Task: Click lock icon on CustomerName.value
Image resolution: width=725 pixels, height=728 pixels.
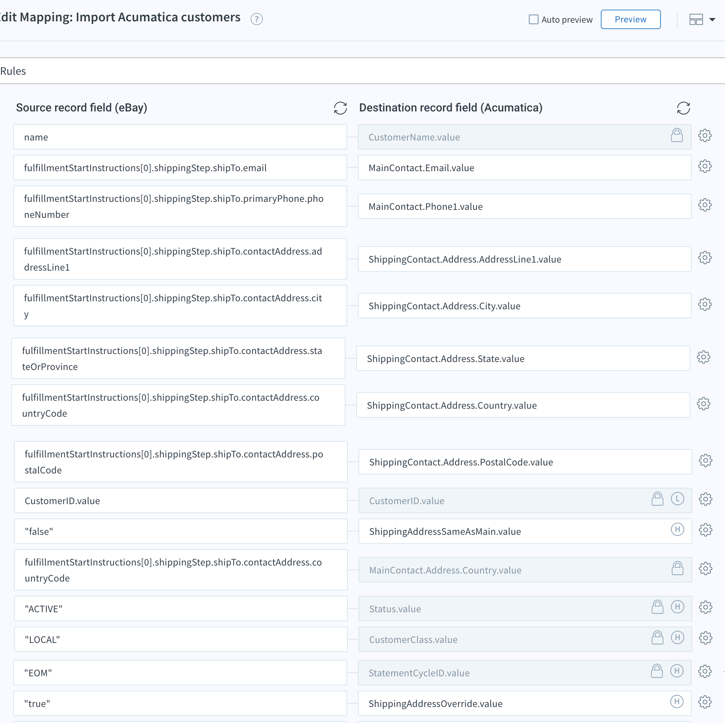Action: pos(677,135)
